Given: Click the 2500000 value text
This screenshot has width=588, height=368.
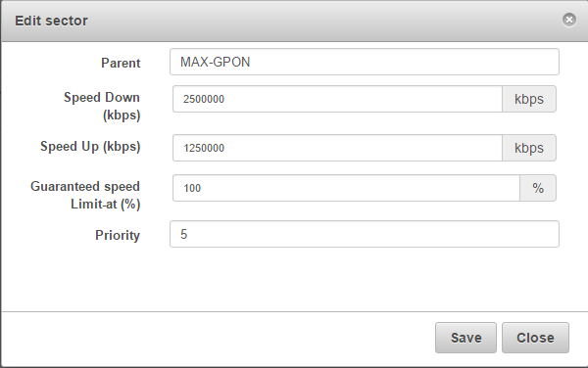Looking at the screenshot, I should [204, 99].
